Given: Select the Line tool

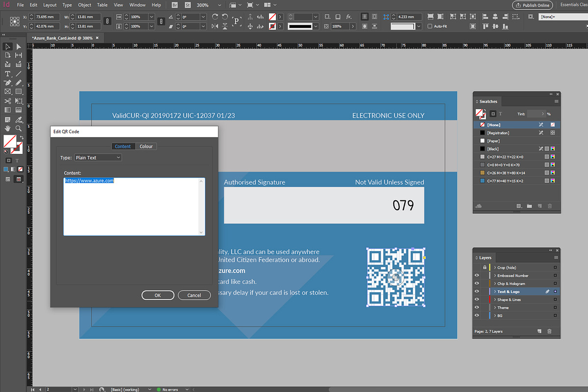Looking at the screenshot, I should 19,73.
